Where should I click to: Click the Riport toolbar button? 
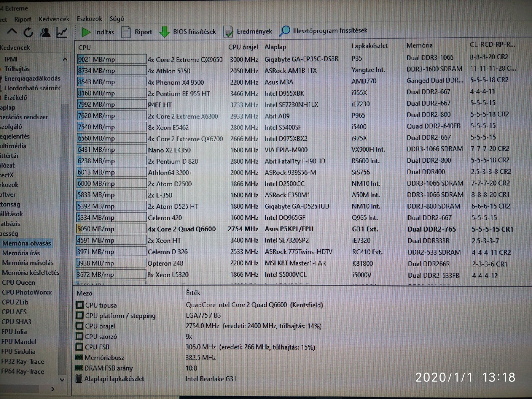coord(137,32)
